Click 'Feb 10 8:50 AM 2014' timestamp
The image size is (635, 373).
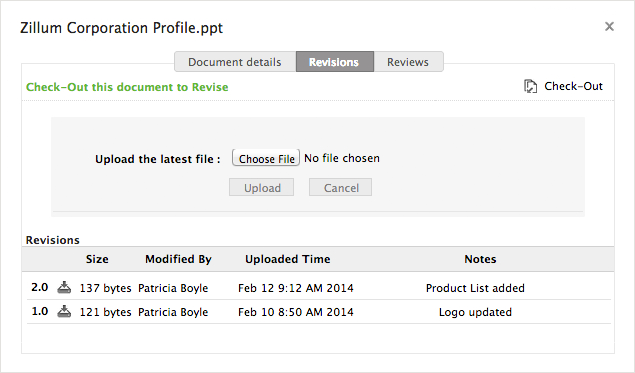click(296, 312)
